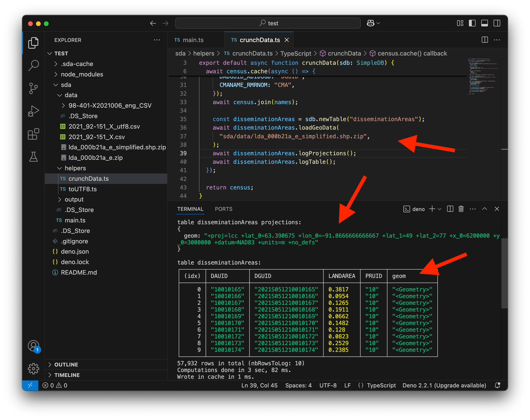Viewport: 530px width, 420px height.
Task: Open the Accounts menu with badge
Action: point(33,346)
